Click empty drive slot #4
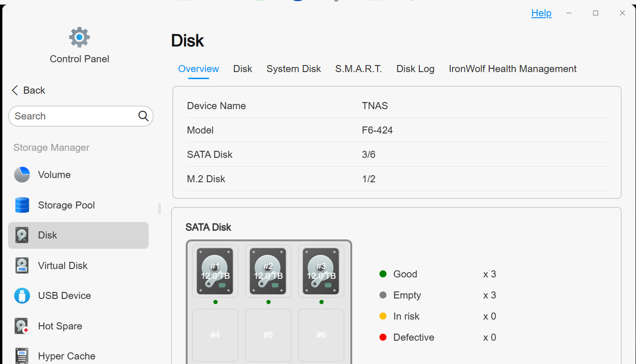Screen dimensions: 636x364 coord(215,335)
